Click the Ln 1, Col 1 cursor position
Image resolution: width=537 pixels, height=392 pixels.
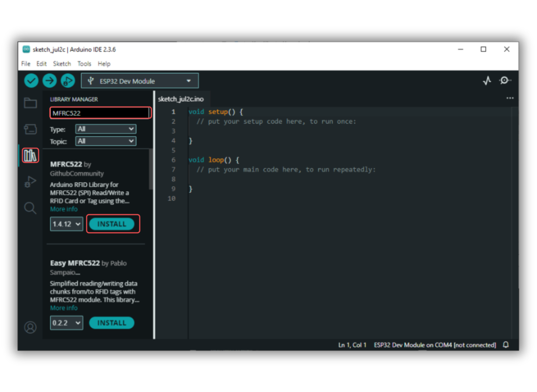(x=352, y=345)
